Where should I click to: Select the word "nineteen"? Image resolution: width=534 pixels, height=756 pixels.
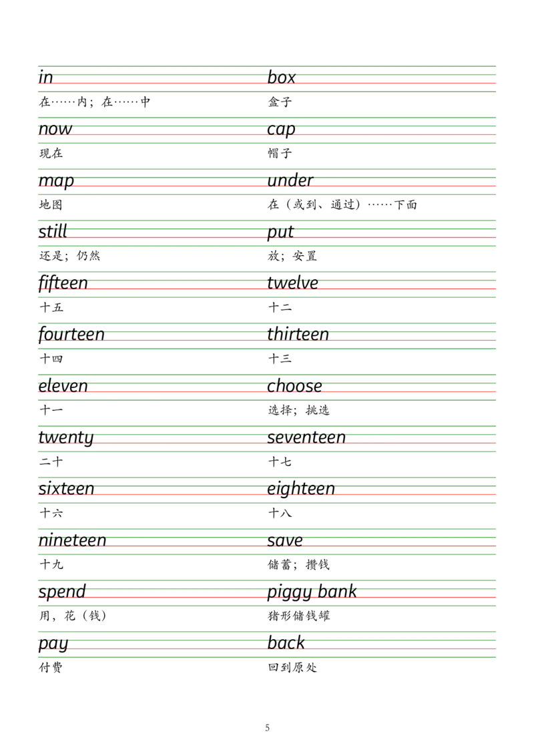(x=71, y=540)
